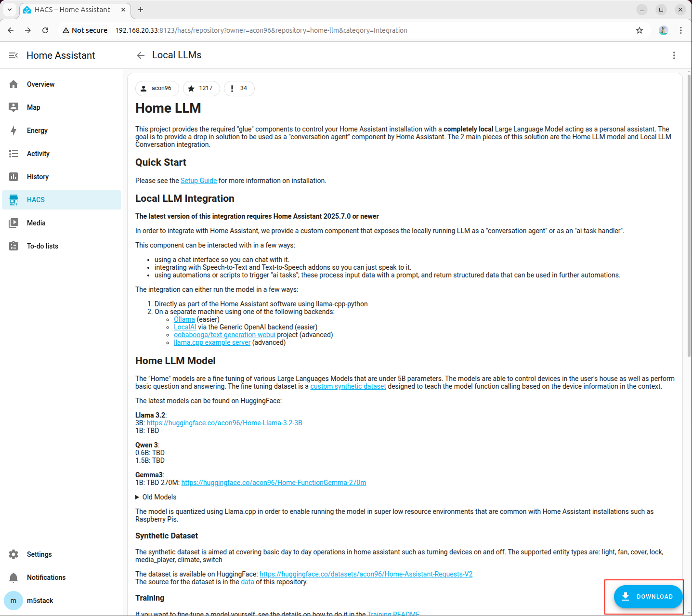The width and height of the screenshot is (692, 616).
Task: Open the Setup Guide link
Action: [198, 181]
